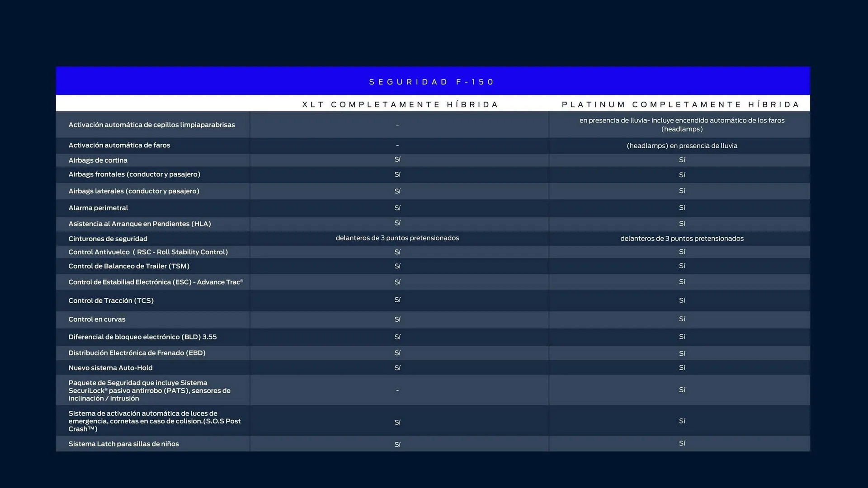Click XLT delanteros de 3 puntos pretensionados cell

click(397, 238)
